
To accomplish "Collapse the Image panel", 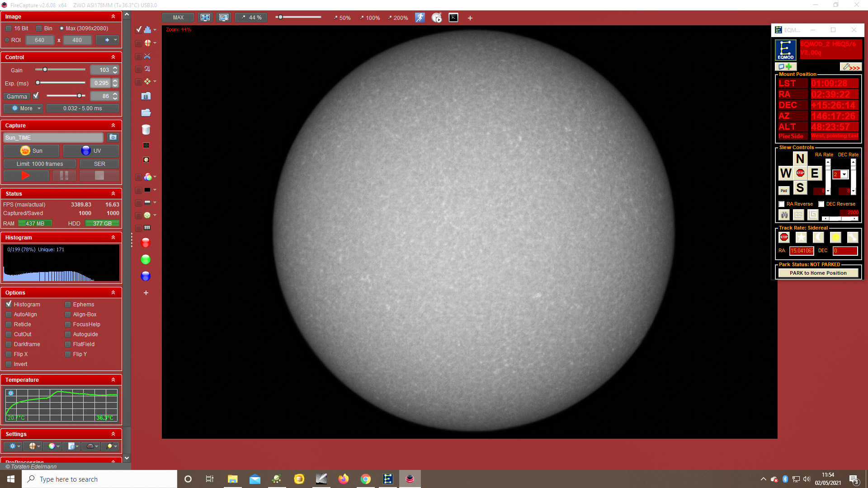I will point(113,17).
